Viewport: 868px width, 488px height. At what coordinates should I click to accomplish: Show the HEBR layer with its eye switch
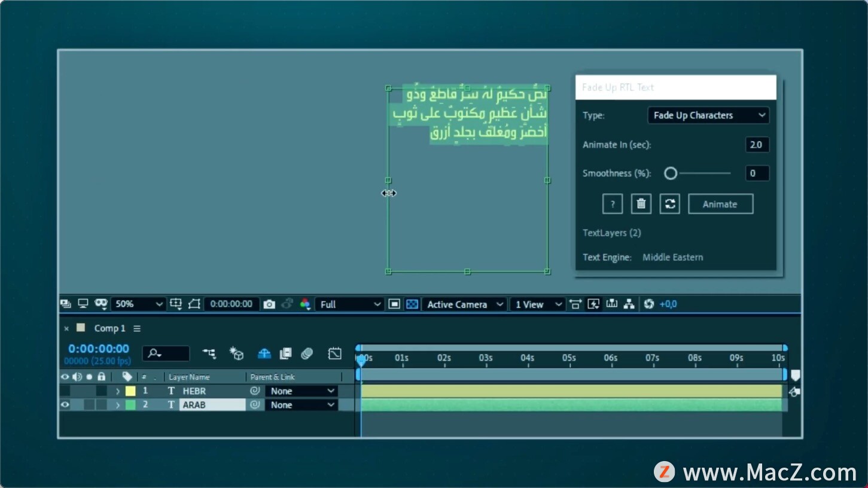65,391
